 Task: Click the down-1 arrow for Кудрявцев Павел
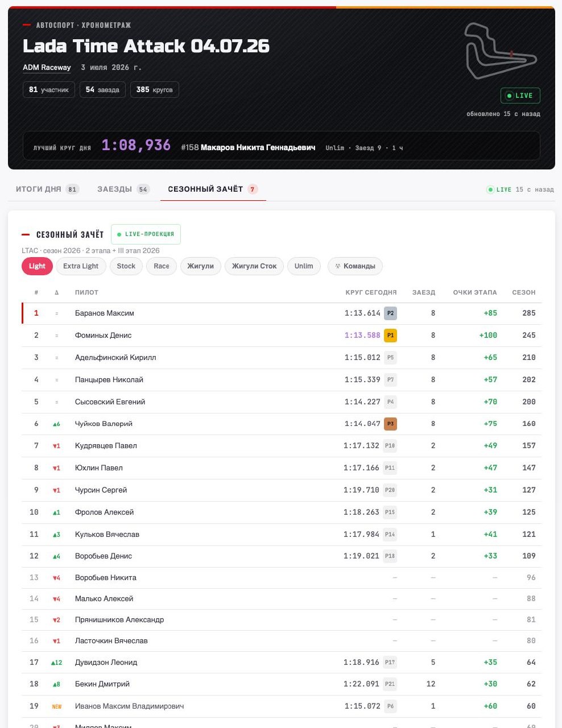coord(56,446)
